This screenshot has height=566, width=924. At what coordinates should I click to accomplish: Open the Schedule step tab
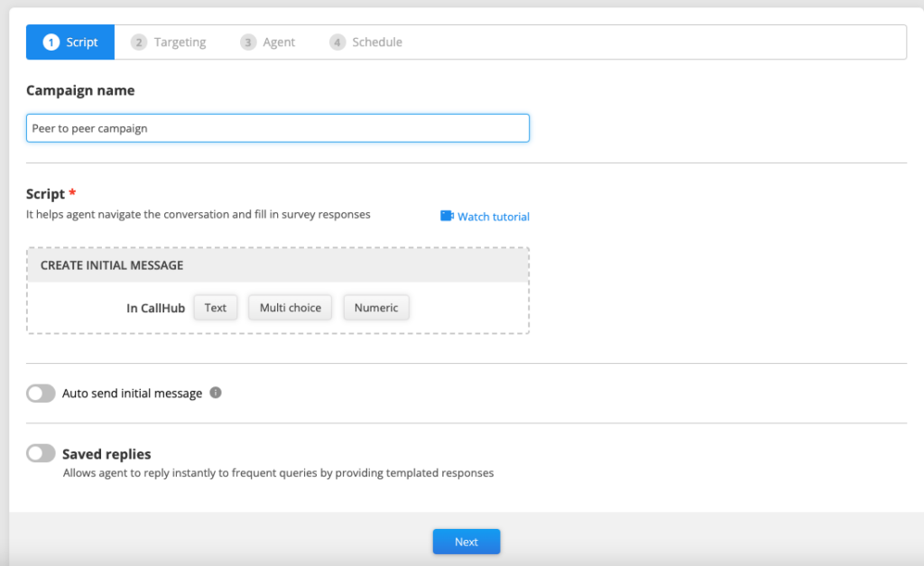(x=366, y=42)
